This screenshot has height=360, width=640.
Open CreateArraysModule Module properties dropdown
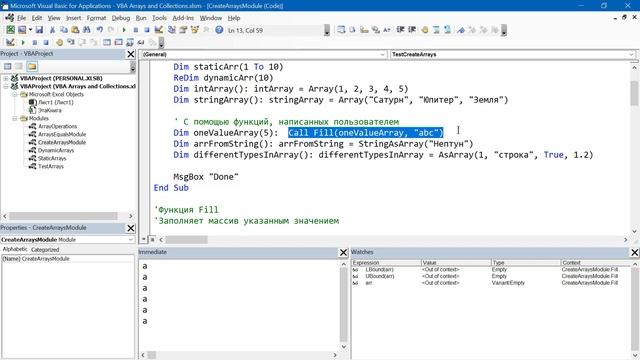[x=131, y=240]
